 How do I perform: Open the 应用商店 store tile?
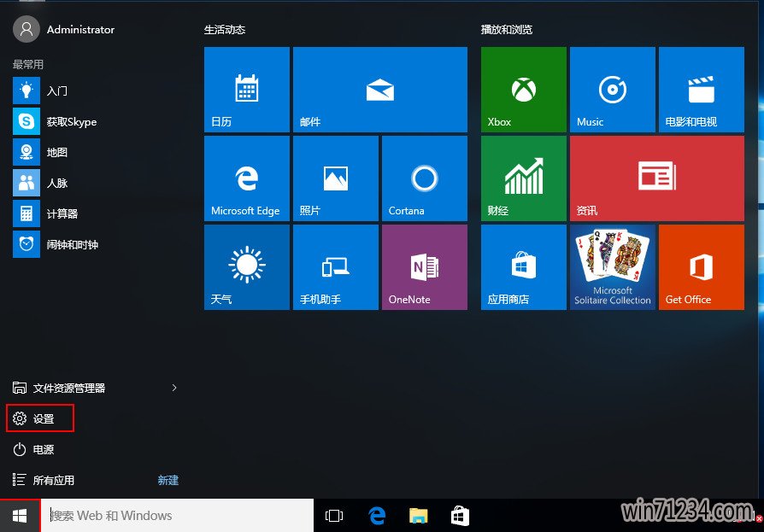[523, 267]
